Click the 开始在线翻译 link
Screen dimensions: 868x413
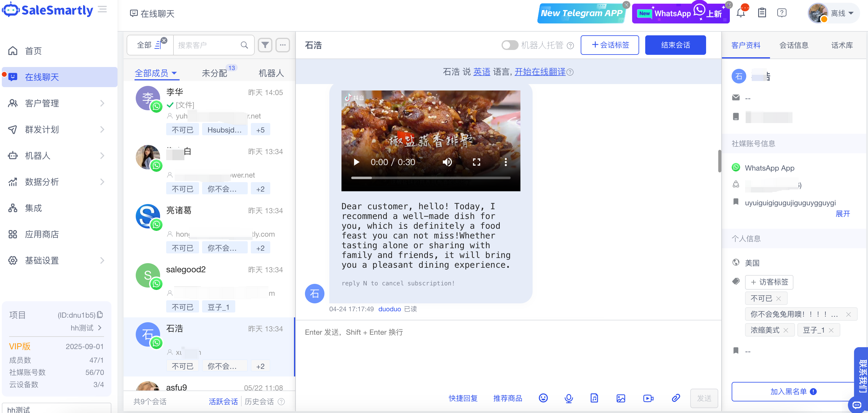pos(540,72)
